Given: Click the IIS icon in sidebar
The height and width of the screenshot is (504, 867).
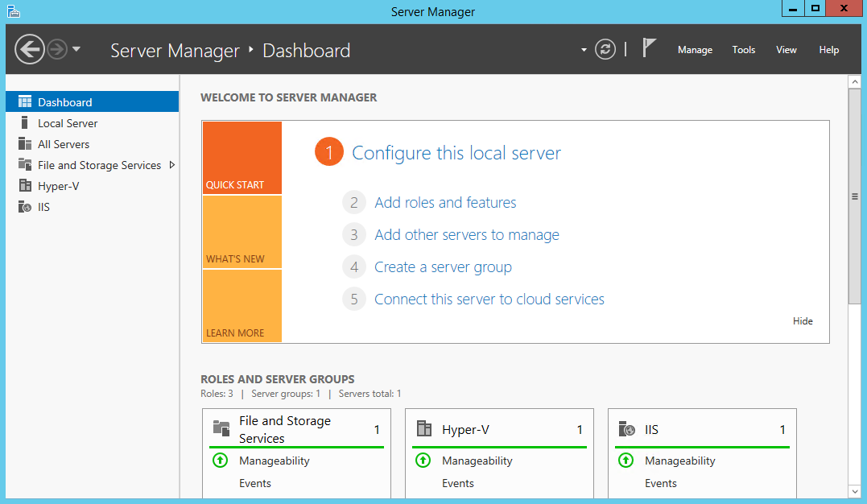Looking at the screenshot, I should click(x=25, y=207).
